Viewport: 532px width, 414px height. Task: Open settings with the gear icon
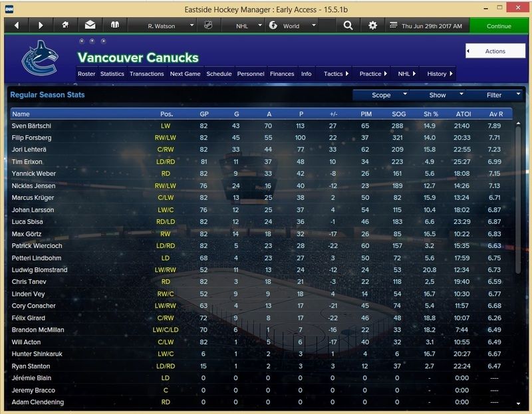tap(372, 26)
